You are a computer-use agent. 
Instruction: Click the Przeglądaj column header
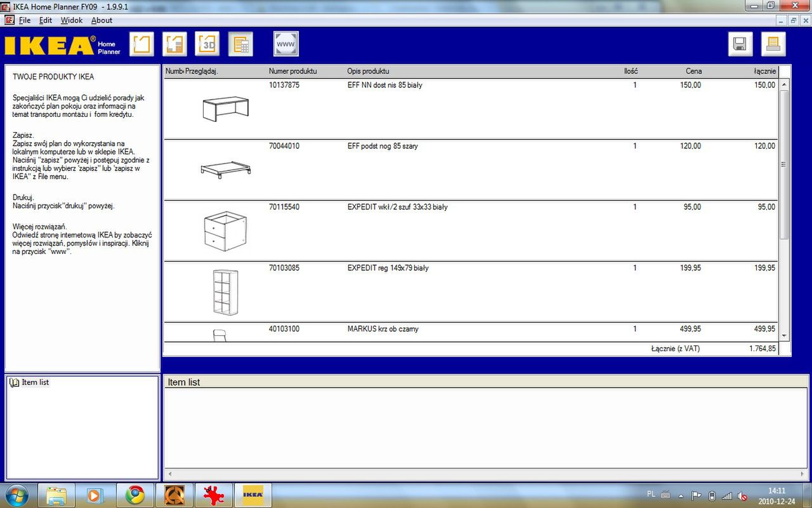(201, 71)
